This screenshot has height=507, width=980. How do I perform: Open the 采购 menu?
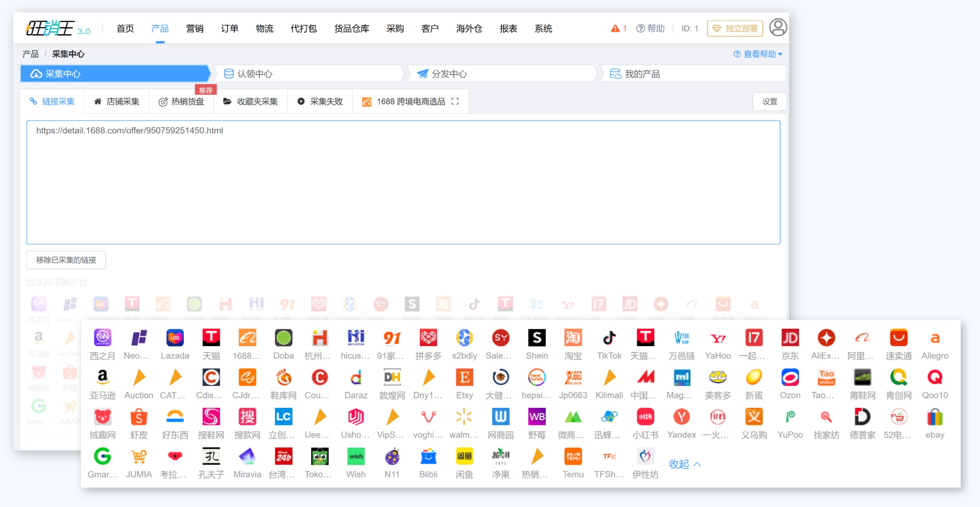pyautogui.click(x=395, y=29)
